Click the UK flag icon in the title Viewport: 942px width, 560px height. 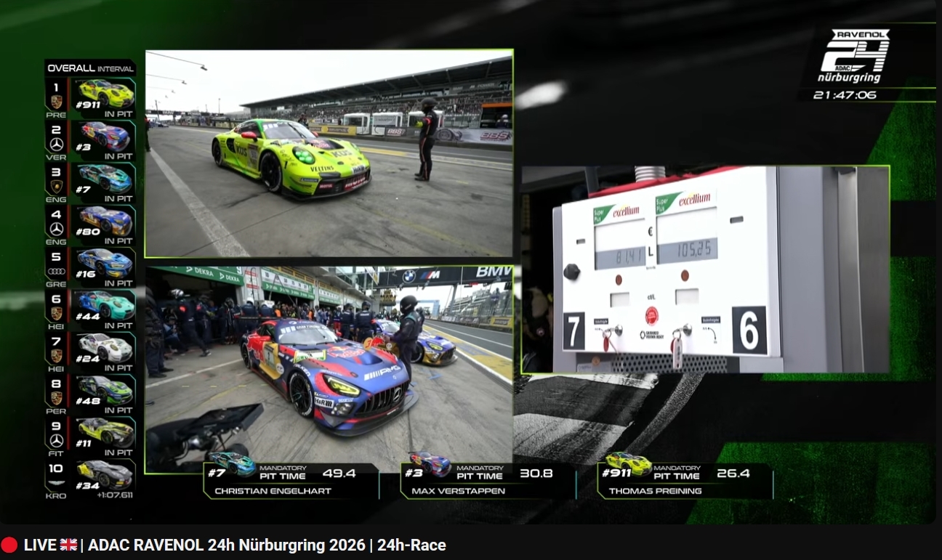69,545
